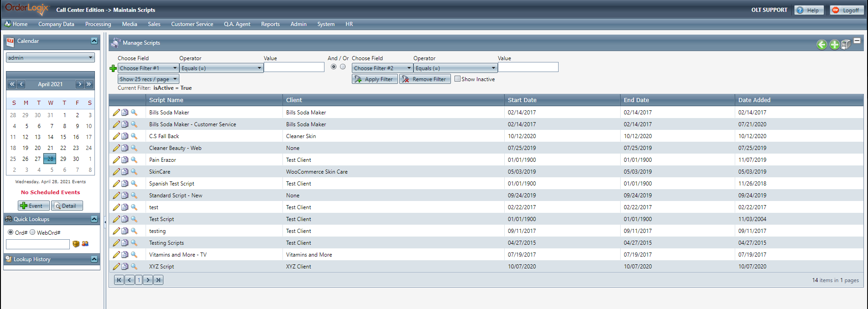
Task: Open the Choose Filter #1 dropdown
Action: point(148,68)
